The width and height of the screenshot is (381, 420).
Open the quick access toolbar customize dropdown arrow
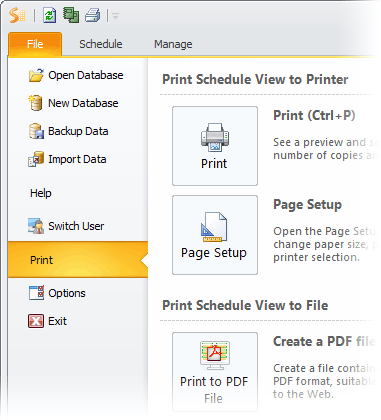click(x=115, y=16)
